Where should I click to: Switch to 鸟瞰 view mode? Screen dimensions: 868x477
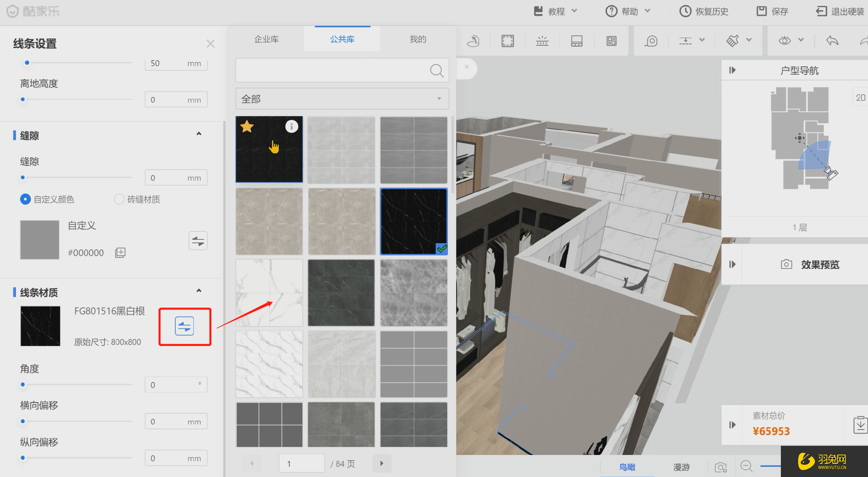click(627, 467)
